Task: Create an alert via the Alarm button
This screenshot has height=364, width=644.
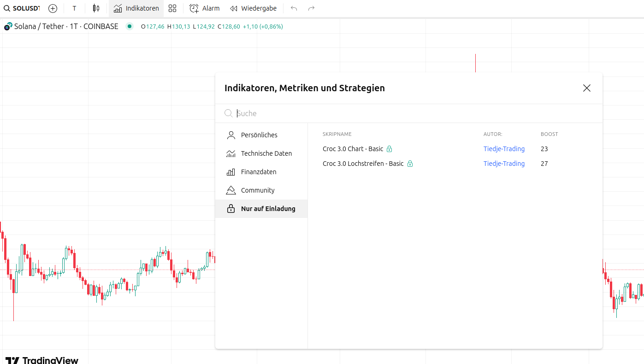Action: (x=205, y=8)
